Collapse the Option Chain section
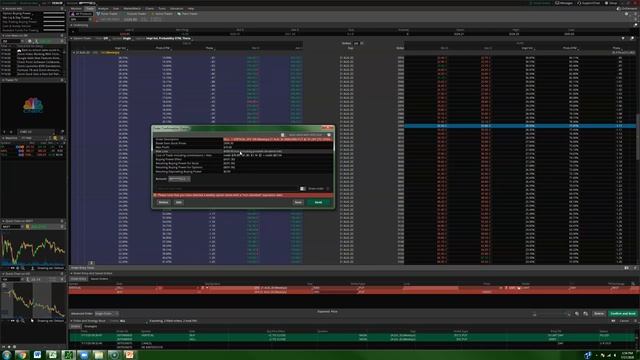The height and width of the screenshot is (360, 640). point(71,38)
